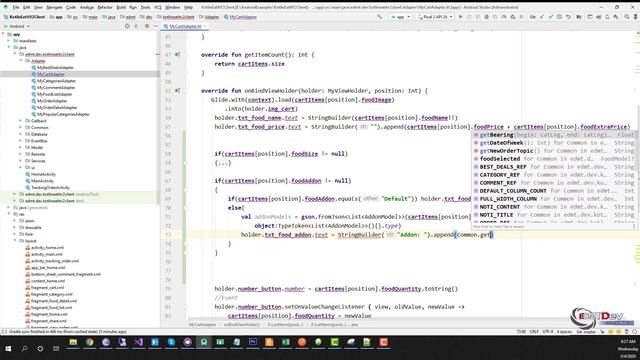The width and height of the screenshot is (640, 360).
Task: Click the java breadcrumb in navigation bar
Action: pos(109,17)
